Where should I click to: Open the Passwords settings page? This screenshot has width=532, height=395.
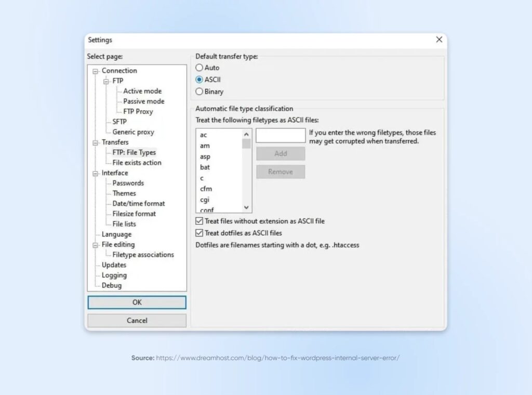point(128,183)
